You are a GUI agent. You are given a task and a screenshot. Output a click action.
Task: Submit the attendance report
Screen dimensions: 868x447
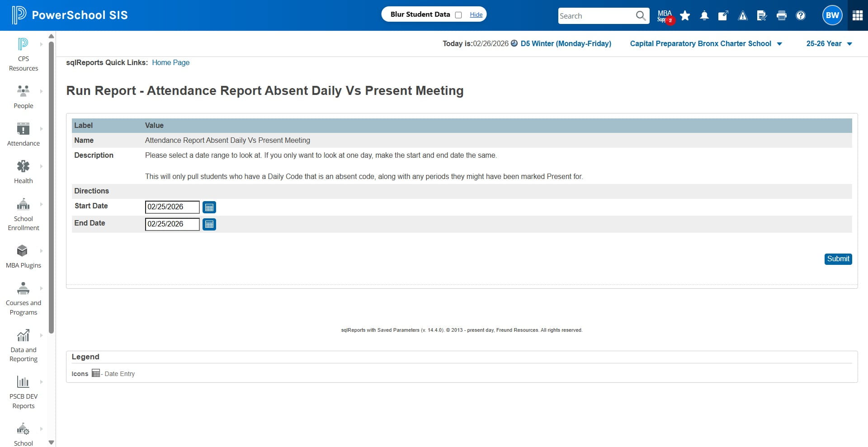coord(838,259)
